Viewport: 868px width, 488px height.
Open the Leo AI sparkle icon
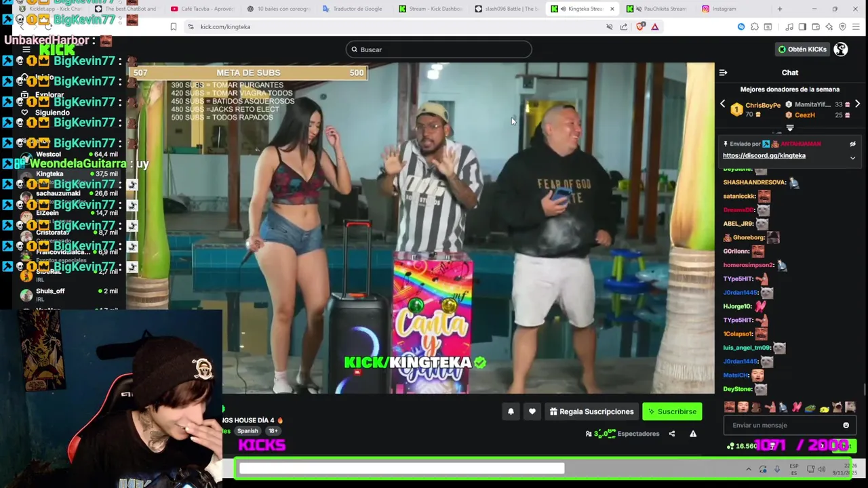(x=829, y=26)
